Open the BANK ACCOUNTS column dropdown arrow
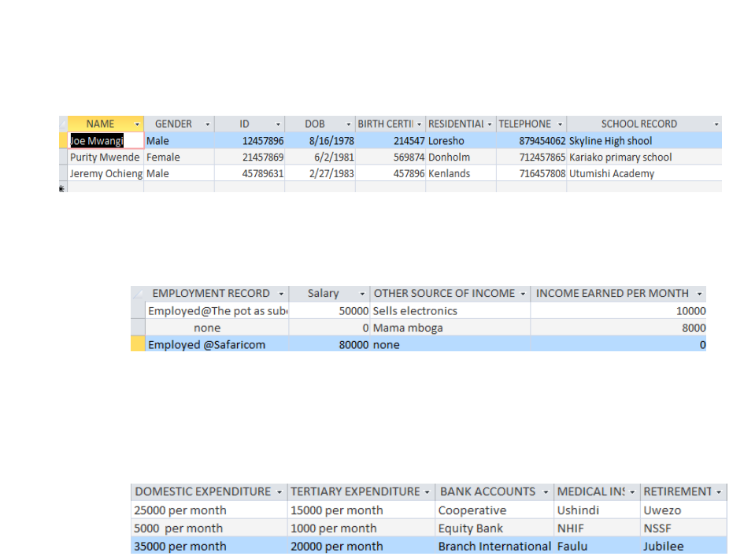Screen dimensions: 744x560 point(545,492)
